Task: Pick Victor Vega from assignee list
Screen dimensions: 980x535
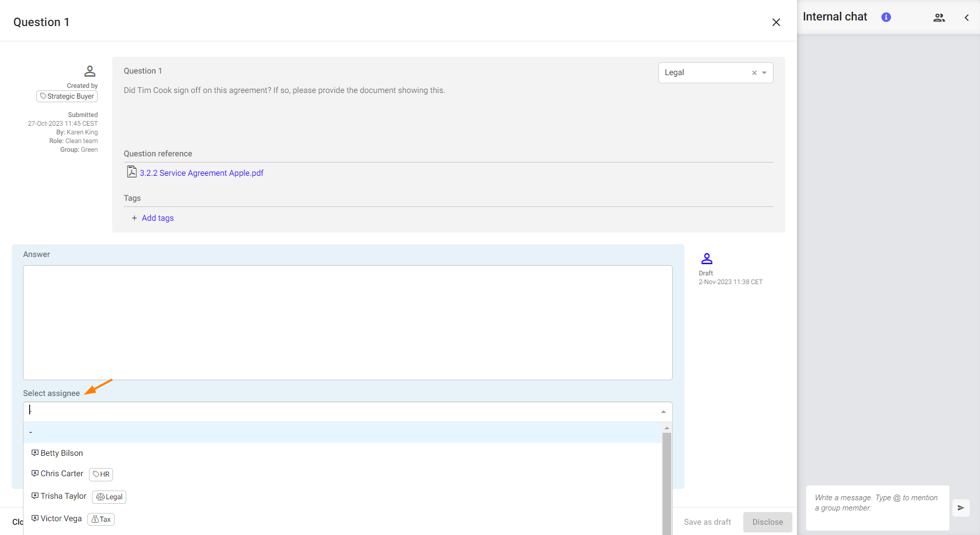Action: (61, 519)
